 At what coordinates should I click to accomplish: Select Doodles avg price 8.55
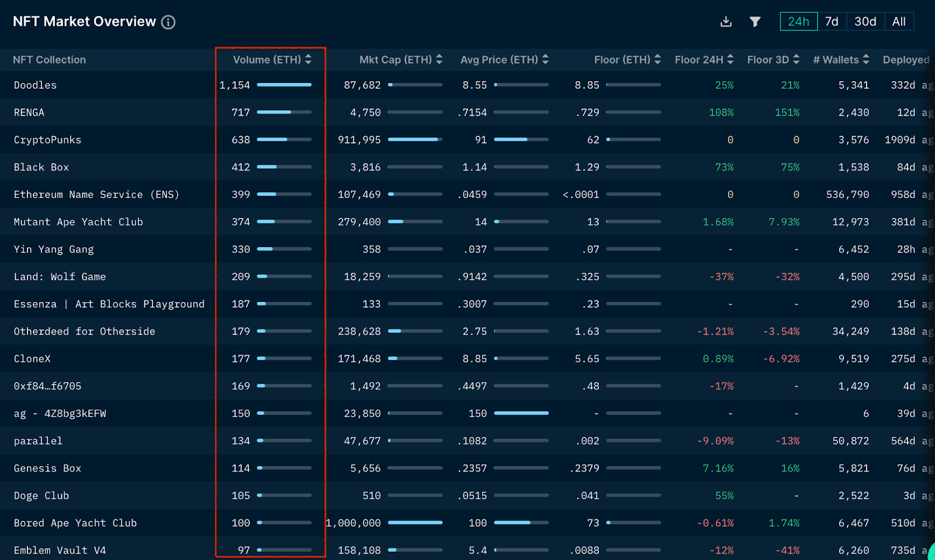475,85
